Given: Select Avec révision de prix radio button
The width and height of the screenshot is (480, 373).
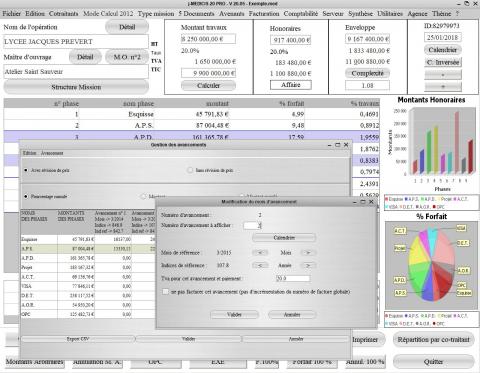Looking at the screenshot, I should (26, 170).
